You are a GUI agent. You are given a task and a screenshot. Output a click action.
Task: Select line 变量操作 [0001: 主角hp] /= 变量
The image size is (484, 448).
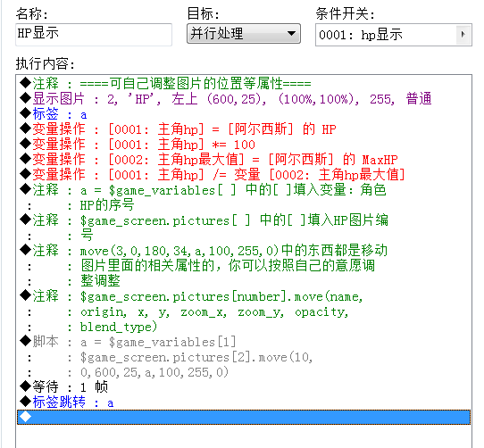(x=244, y=175)
